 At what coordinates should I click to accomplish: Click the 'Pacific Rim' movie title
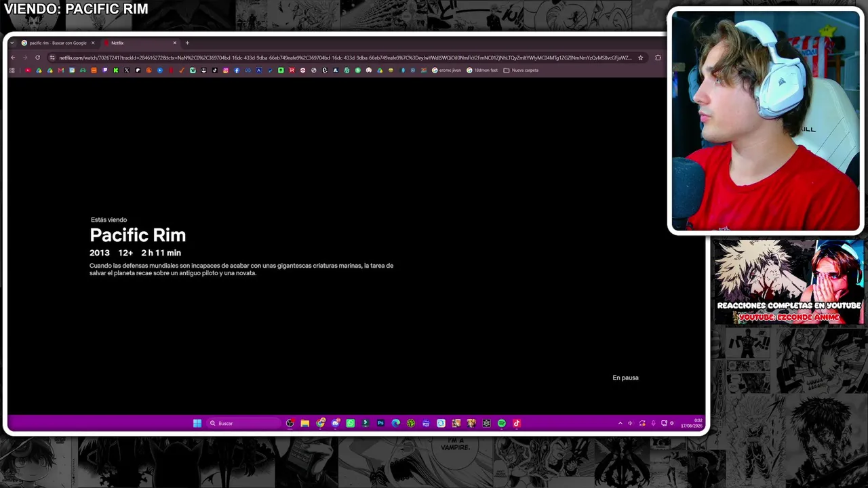click(x=138, y=235)
